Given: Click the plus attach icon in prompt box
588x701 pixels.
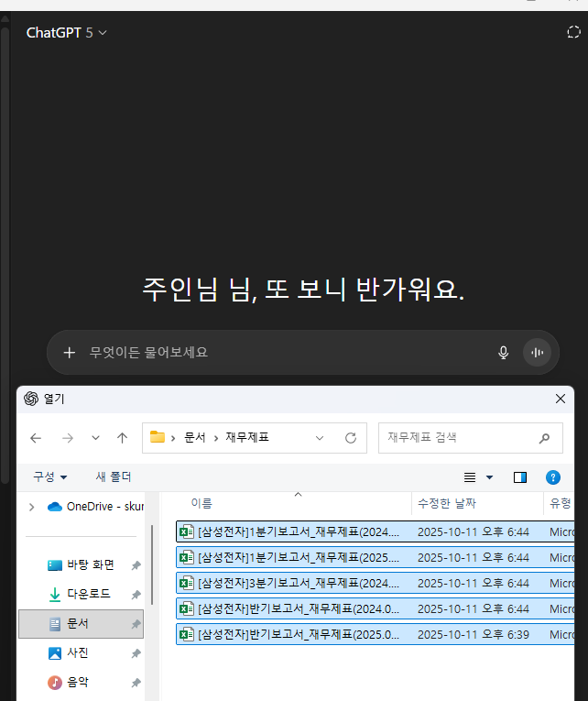Looking at the screenshot, I should point(70,353).
